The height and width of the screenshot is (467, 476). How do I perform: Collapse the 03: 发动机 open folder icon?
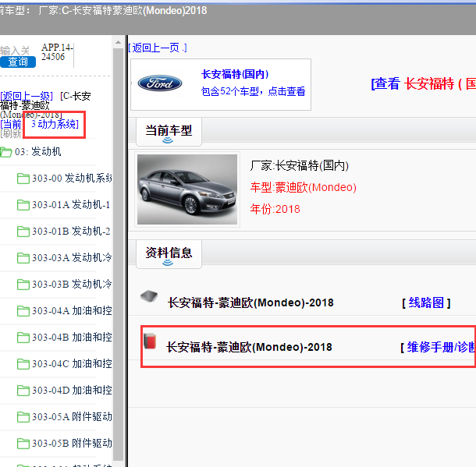pyautogui.click(x=5, y=152)
